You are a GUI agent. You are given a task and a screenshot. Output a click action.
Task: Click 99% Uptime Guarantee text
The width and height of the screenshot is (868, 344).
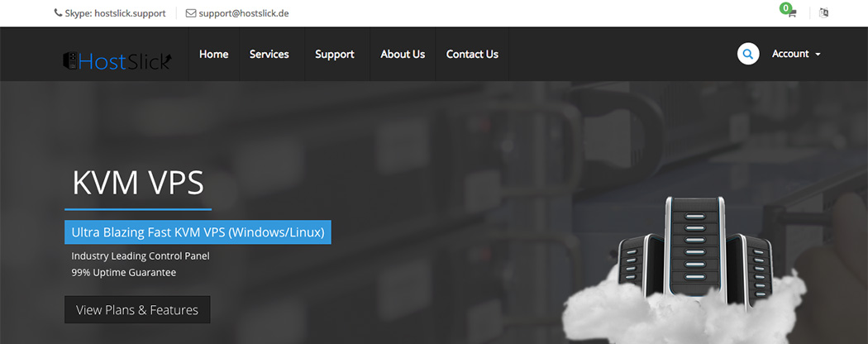123,273
